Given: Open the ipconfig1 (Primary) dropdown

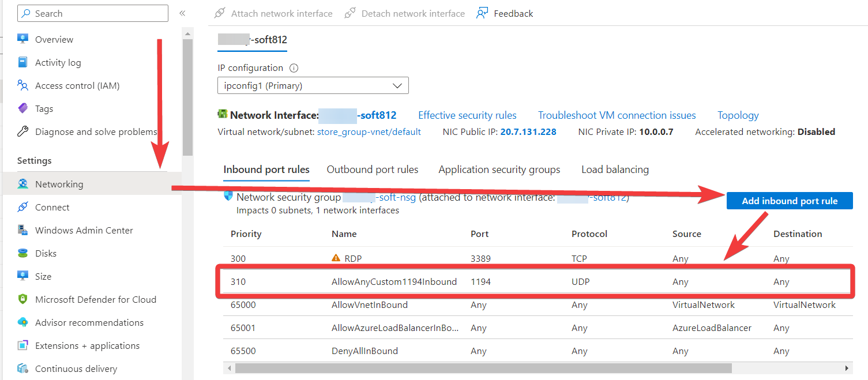Looking at the screenshot, I should [313, 85].
